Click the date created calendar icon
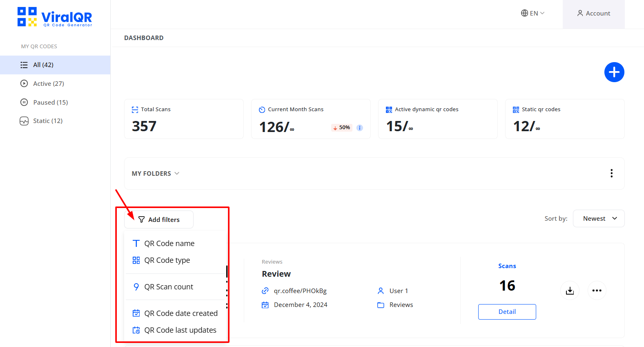The image size is (644, 347). (x=136, y=313)
